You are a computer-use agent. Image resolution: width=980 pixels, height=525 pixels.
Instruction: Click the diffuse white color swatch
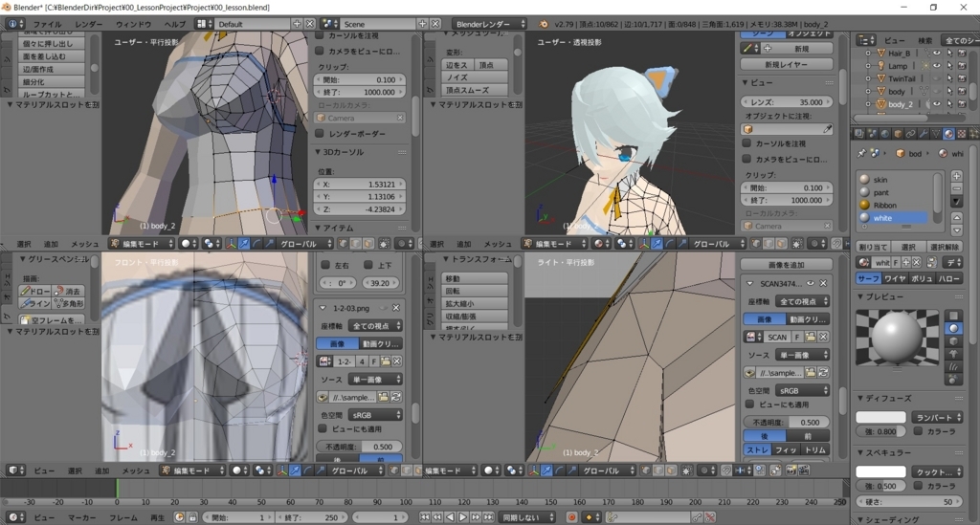click(x=880, y=417)
